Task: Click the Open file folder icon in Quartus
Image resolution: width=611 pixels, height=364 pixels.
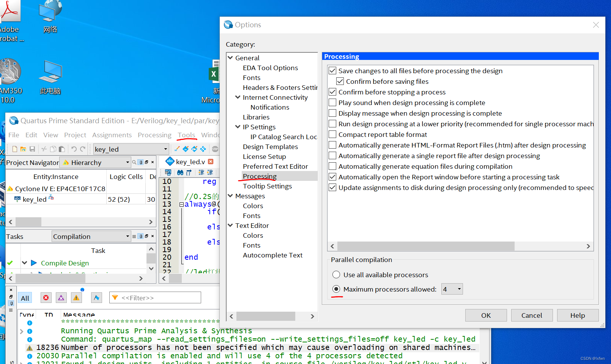Action: click(x=23, y=149)
